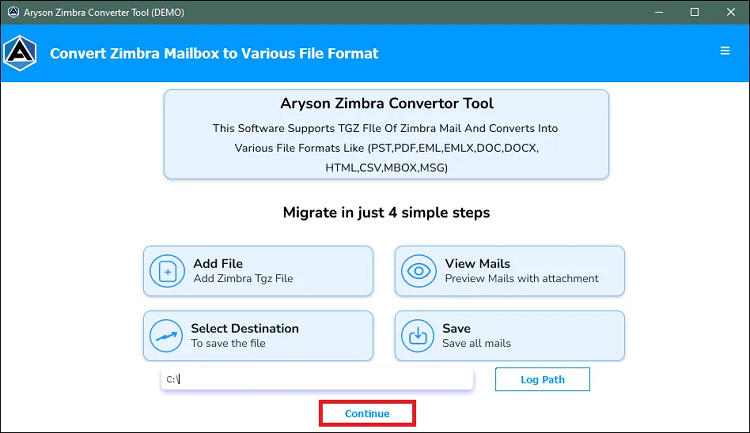Click the Select Destination arrow icon

click(x=166, y=336)
